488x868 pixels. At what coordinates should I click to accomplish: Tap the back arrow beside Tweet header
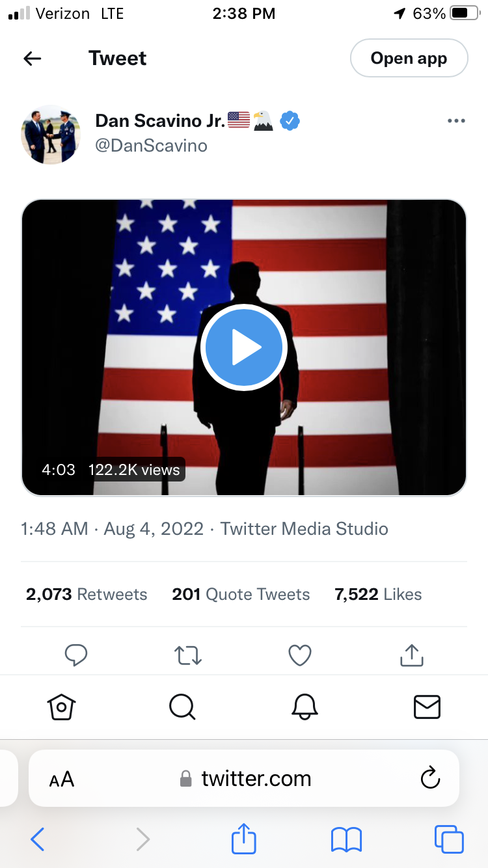point(33,59)
